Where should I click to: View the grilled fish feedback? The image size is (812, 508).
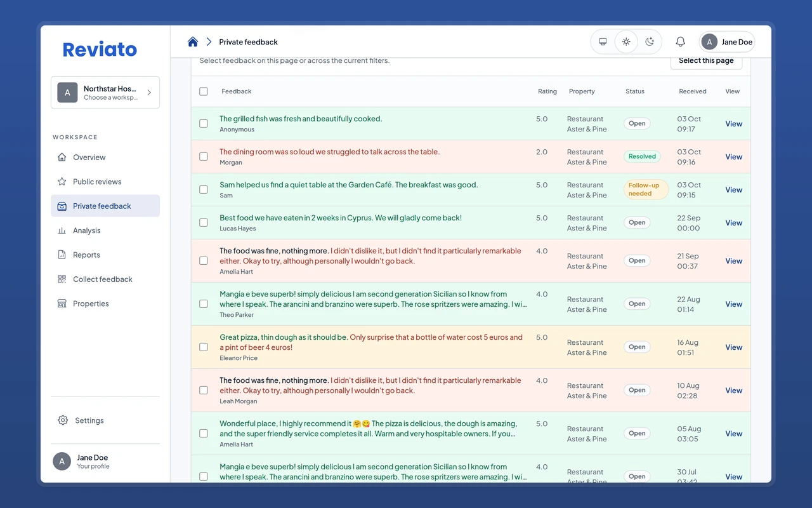tap(734, 124)
